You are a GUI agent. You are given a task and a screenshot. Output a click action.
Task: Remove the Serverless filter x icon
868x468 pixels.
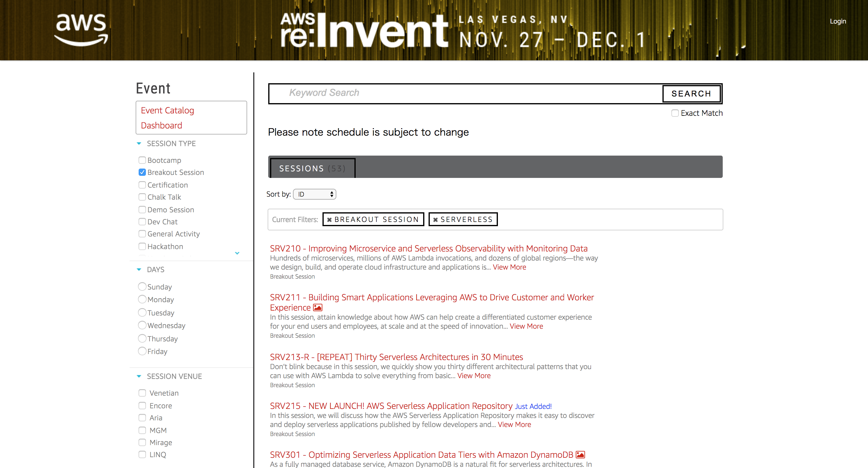pyautogui.click(x=435, y=220)
